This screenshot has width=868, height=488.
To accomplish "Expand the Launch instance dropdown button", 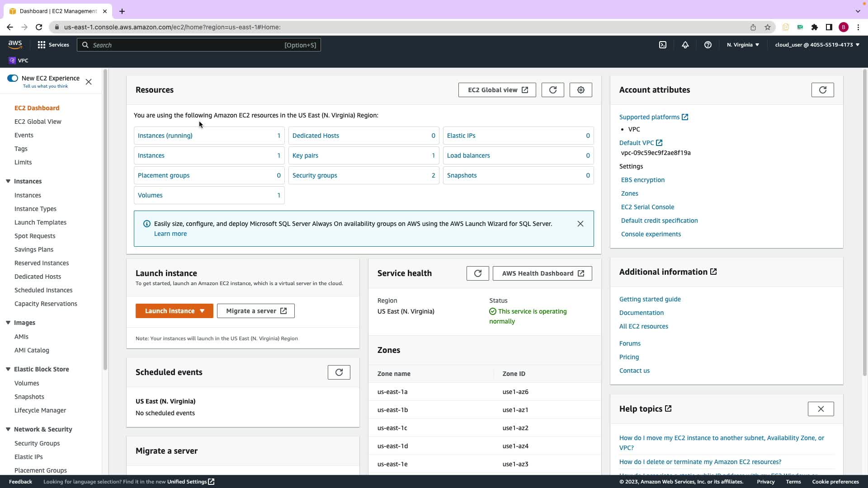I will 202,311.
